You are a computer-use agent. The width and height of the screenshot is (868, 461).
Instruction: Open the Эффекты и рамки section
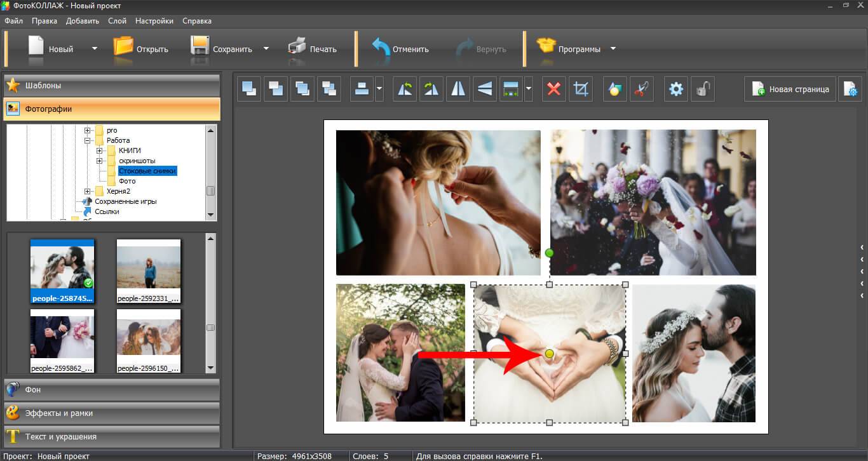click(x=112, y=413)
